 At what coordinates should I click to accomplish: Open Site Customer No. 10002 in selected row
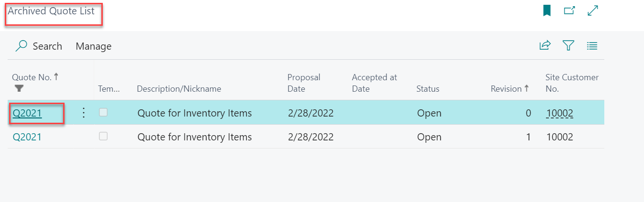559,113
